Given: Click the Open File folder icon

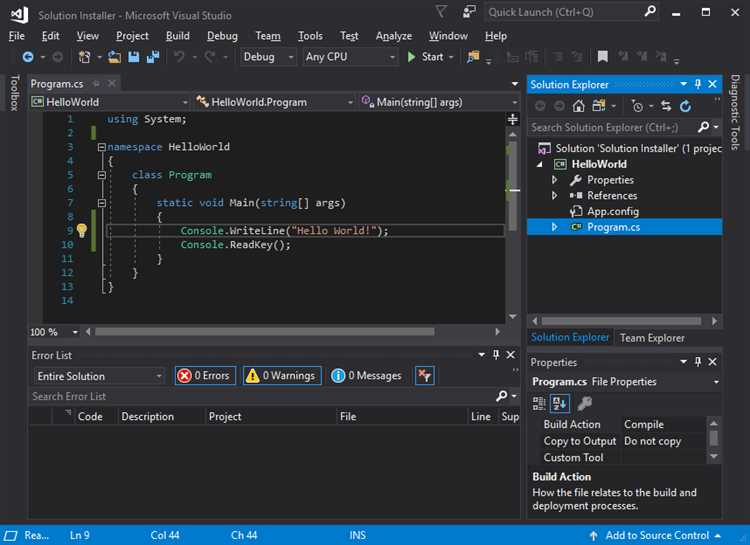Looking at the screenshot, I should 114,57.
